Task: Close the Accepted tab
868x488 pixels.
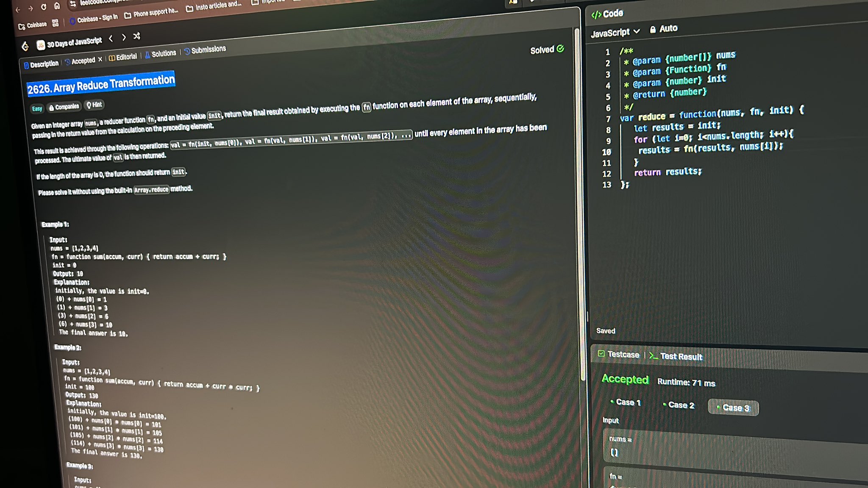Action: tap(100, 59)
